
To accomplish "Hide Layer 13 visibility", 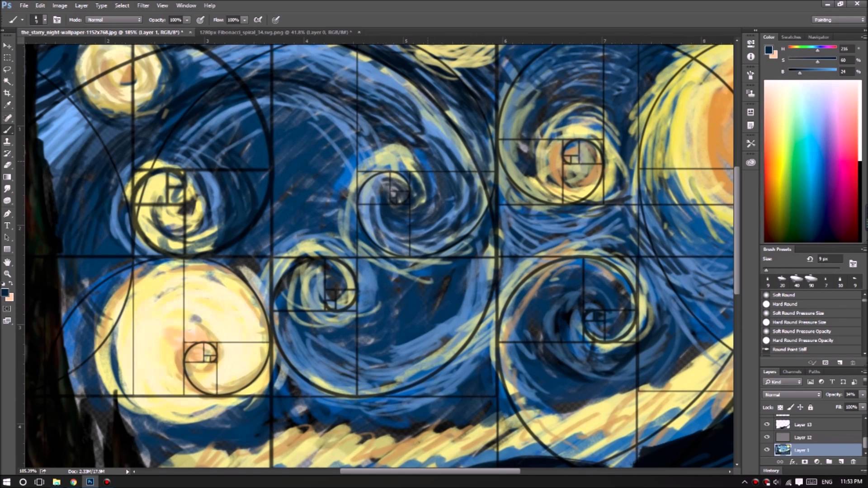I will [767, 424].
